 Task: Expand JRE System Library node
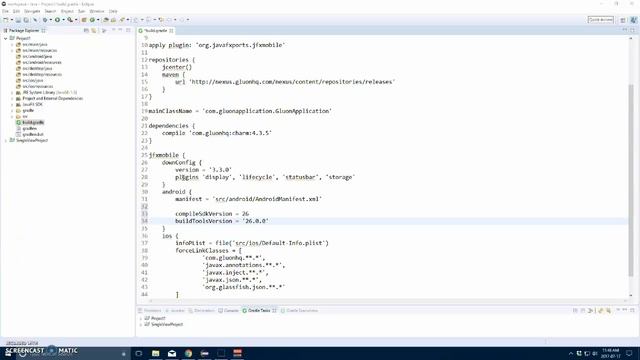(12, 93)
